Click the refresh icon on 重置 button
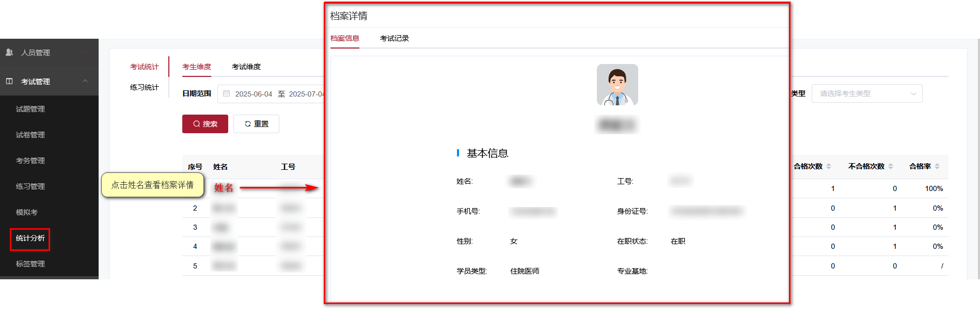980x318 pixels. coord(248,124)
